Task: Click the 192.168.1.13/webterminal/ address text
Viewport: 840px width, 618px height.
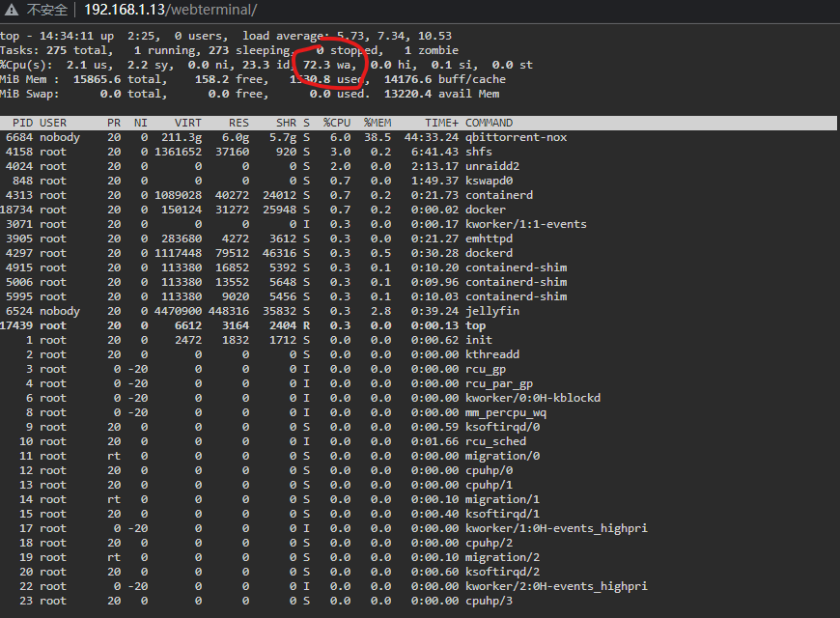Action: (171, 10)
